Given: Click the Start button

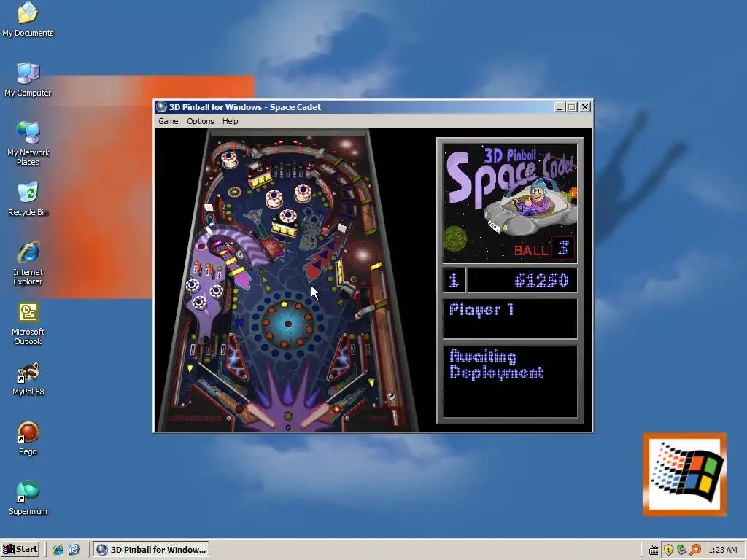Looking at the screenshot, I should tap(20, 550).
